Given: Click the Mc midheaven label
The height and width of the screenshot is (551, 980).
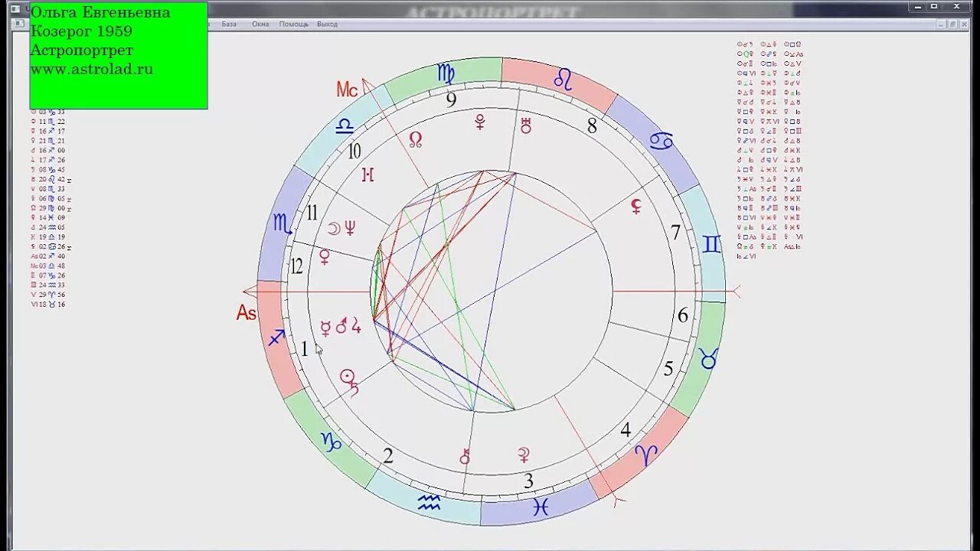Looking at the screenshot, I should [348, 90].
